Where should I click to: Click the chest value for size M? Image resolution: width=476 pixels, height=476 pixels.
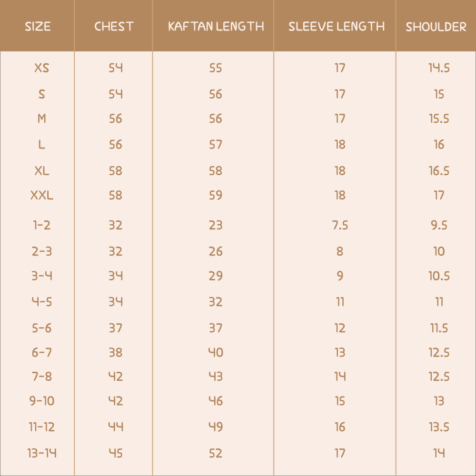coord(116,119)
